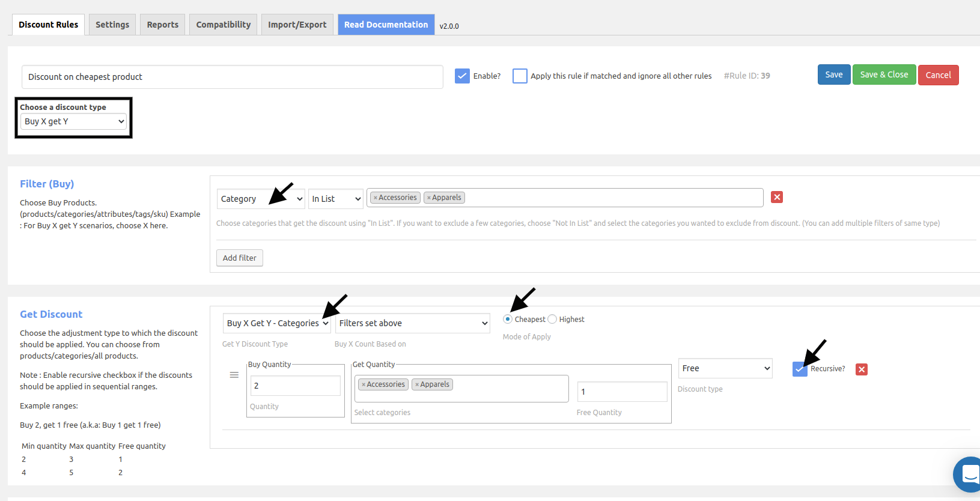Uncheck the Enable rule checkbox
The image size is (980, 501).
point(462,76)
